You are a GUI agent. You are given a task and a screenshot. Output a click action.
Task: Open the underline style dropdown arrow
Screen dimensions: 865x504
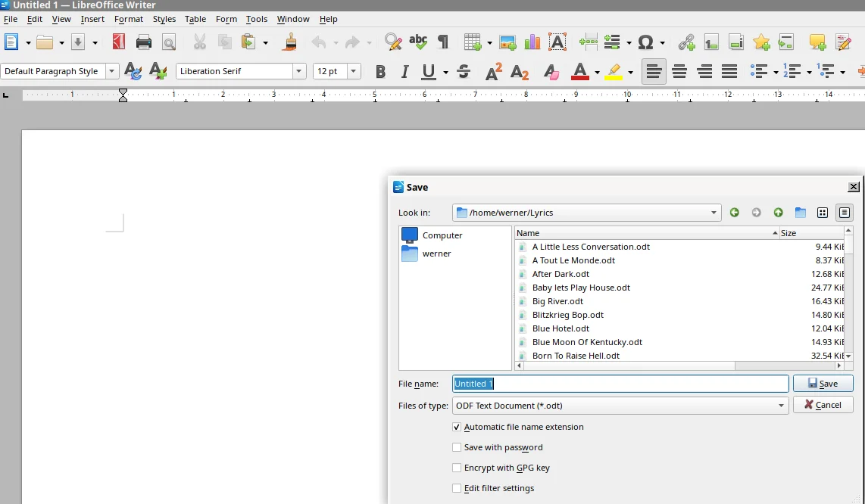[445, 72]
